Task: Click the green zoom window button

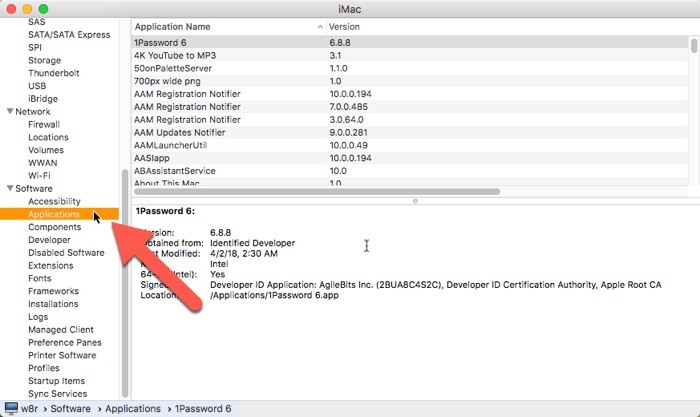Action: click(43, 9)
